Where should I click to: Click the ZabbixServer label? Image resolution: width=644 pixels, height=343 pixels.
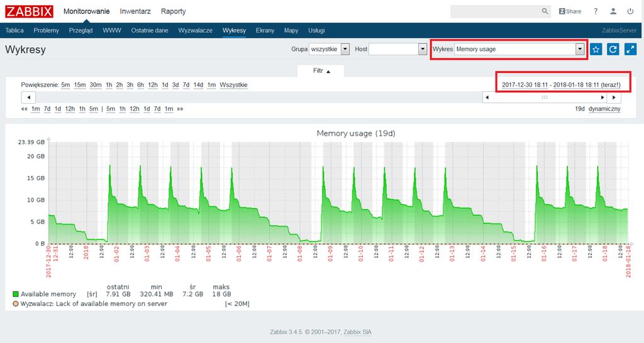619,30
